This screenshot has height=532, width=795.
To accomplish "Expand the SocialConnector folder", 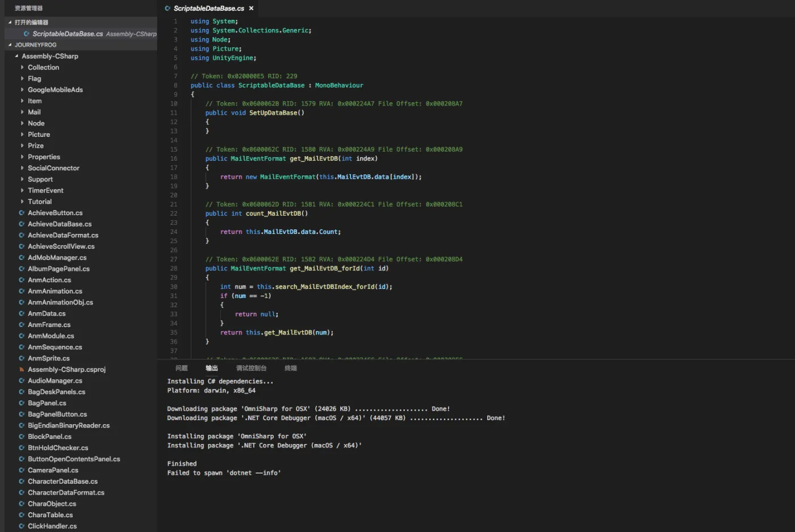I will pos(22,168).
